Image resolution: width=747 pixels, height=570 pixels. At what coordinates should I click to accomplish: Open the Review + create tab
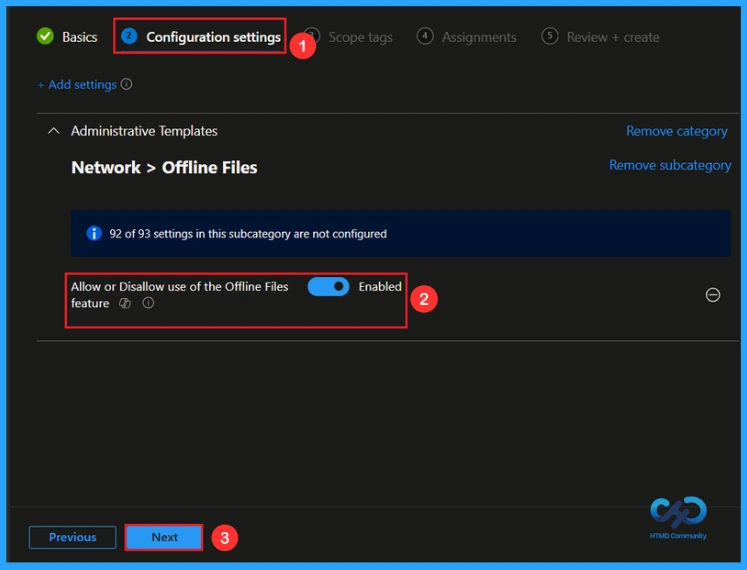(613, 37)
